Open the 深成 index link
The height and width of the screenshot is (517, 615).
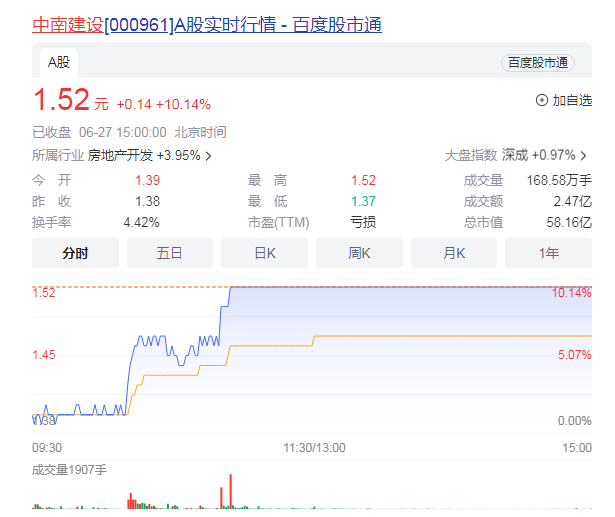click(x=515, y=156)
